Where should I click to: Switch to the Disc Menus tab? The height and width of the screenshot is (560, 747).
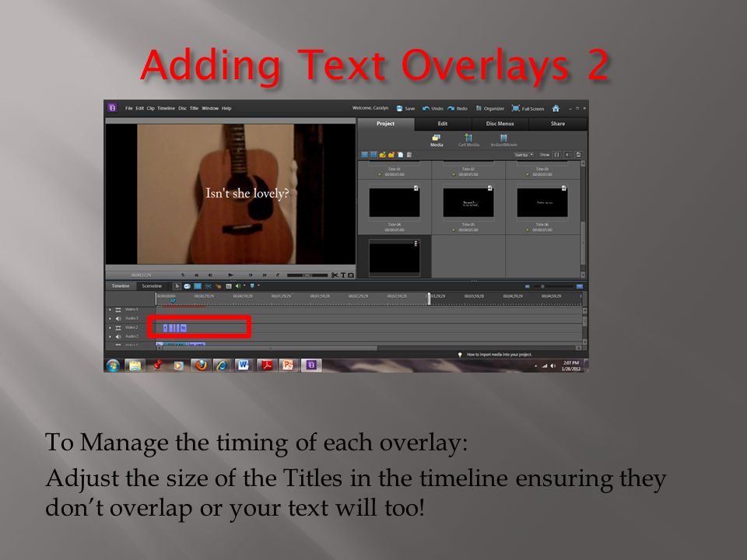(500, 124)
